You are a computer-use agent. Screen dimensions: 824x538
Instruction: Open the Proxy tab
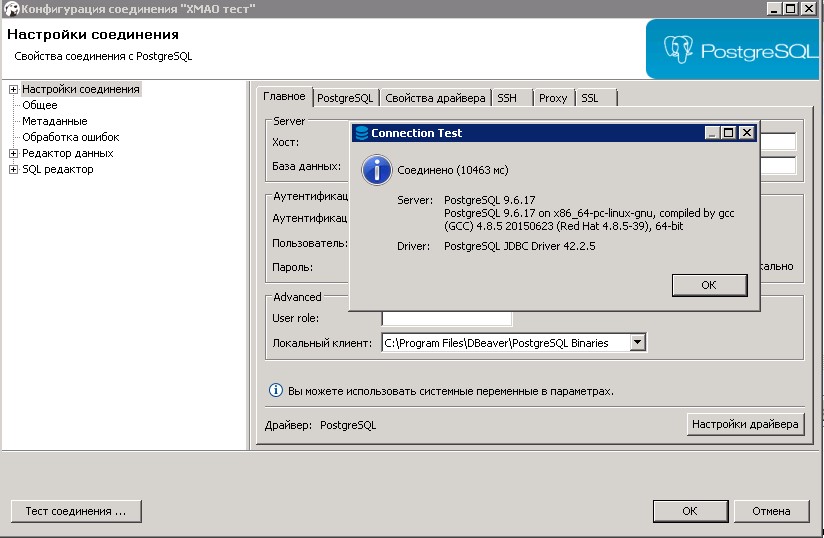(553, 98)
